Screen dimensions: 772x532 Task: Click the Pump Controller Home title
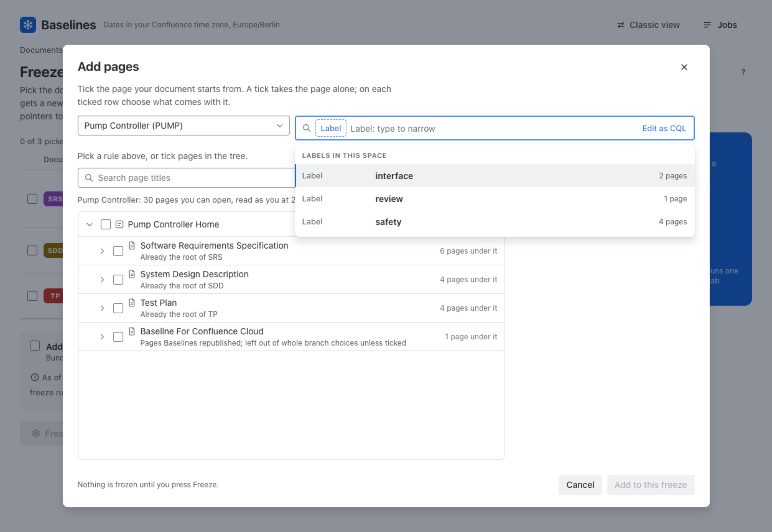tap(174, 224)
